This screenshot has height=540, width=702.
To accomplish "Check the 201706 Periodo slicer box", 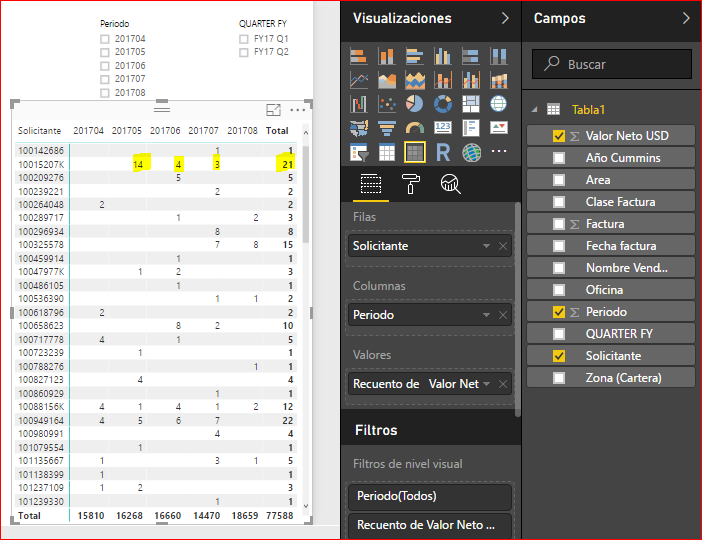I will [x=105, y=66].
